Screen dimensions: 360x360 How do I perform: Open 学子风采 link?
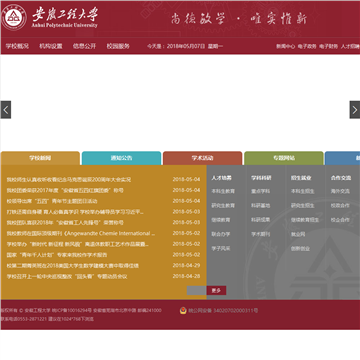click(x=221, y=249)
